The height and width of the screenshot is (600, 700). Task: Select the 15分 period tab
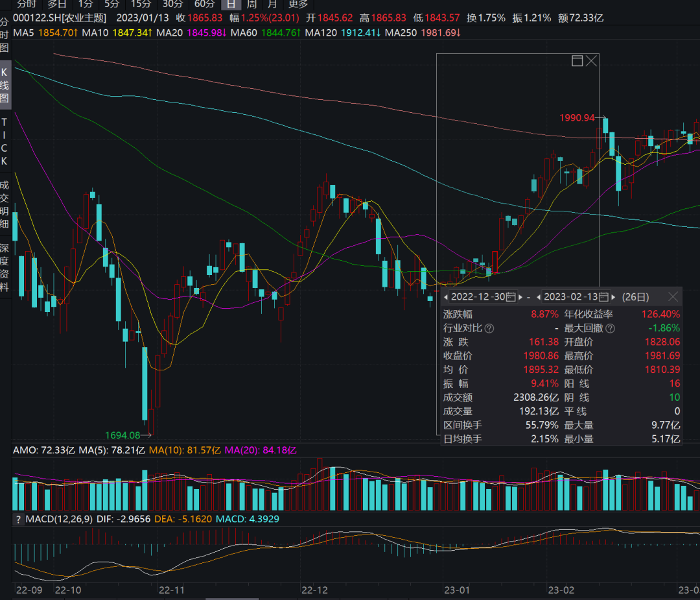click(141, 5)
